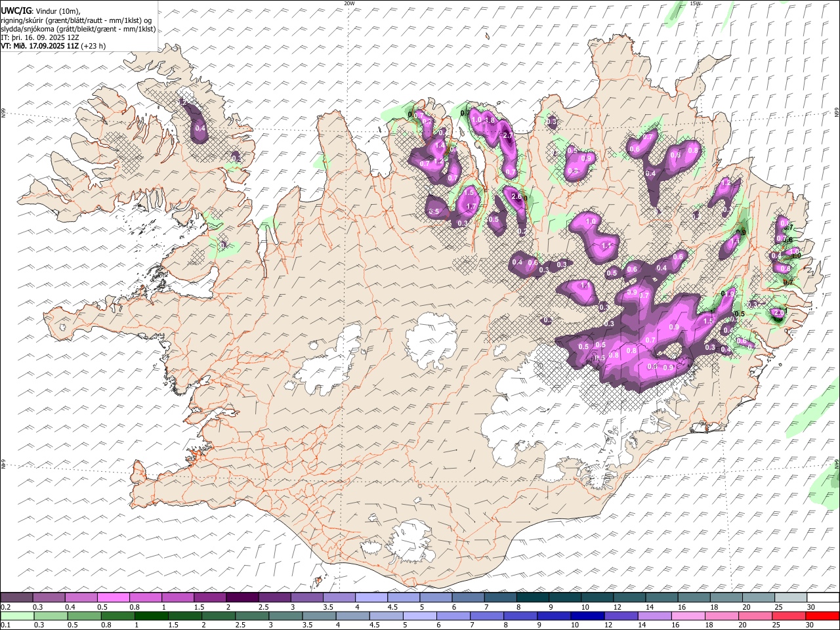Image resolution: width=840 pixels, height=630 pixels.
Task: Click the gray-green rain swatch between 3 and 3.5
Action: pyautogui.click(x=286, y=616)
